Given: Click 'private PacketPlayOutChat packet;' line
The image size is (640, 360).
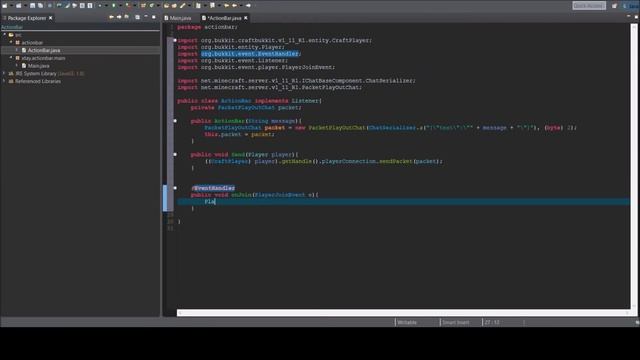Looking at the screenshot, I should [x=246, y=107].
